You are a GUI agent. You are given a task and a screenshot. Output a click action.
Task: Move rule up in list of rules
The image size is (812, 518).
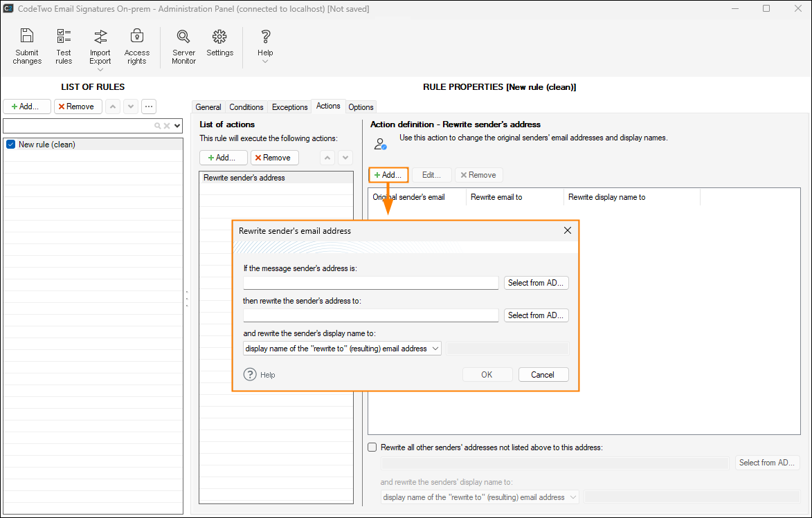click(113, 107)
